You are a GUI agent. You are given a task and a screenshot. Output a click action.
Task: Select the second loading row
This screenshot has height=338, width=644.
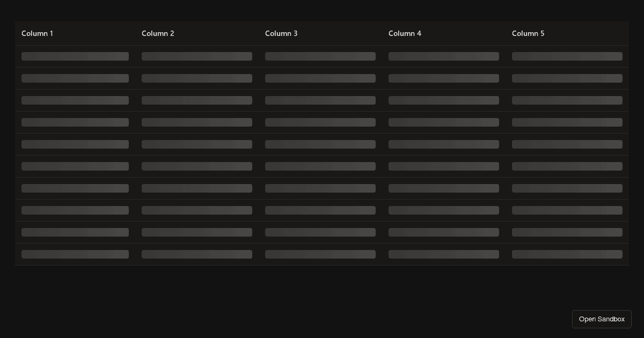[x=322, y=78]
